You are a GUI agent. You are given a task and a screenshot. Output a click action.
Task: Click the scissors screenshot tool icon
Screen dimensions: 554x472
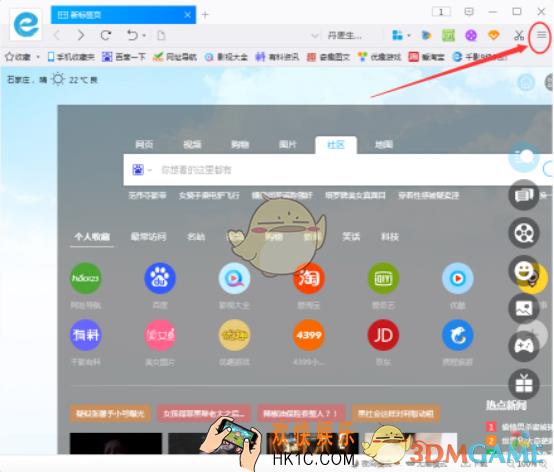tap(518, 35)
